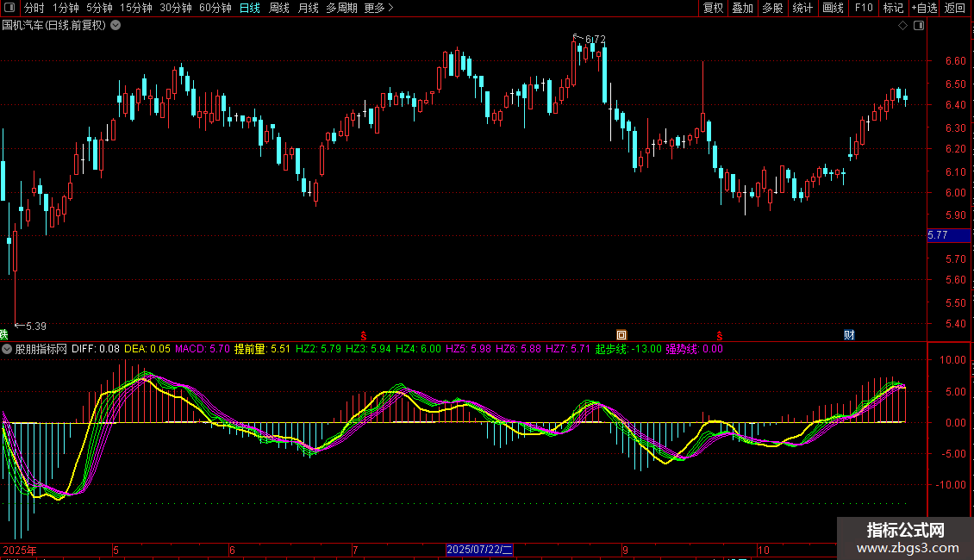The width and height of the screenshot is (974, 560).
Task: Expand the 更多 periods menu
Action: [x=378, y=9]
